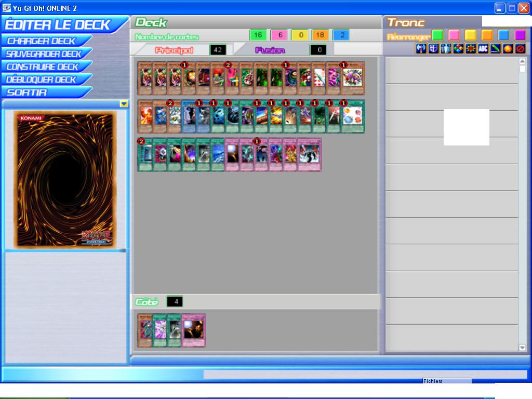Click the green pencil icon in Tronc
Viewport: 532px width, 399px height.
495,49
